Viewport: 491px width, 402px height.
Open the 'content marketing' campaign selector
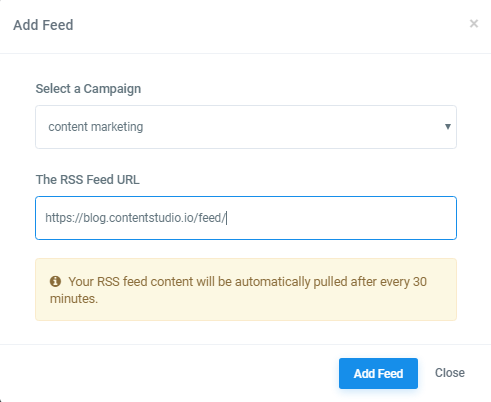pyautogui.click(x=246, y=127)
